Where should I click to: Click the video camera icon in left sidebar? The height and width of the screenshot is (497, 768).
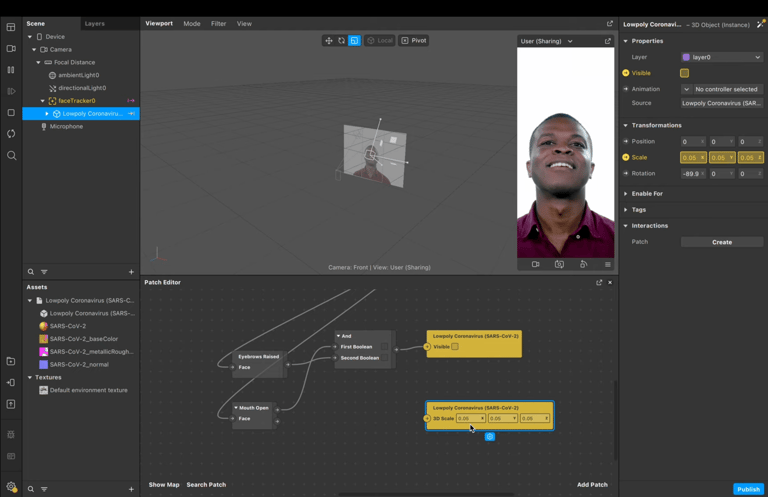pyautogui.click(x=11, y=48)
